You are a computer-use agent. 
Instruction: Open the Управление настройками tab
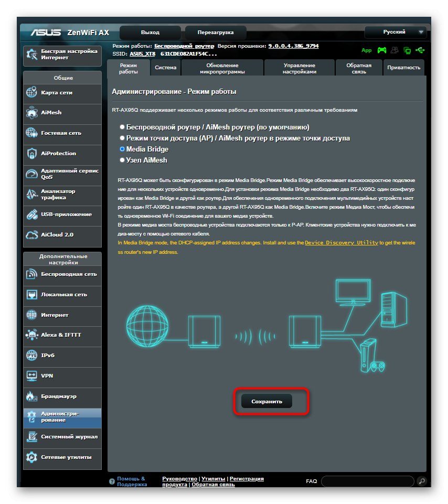click(x=300, y=68)
